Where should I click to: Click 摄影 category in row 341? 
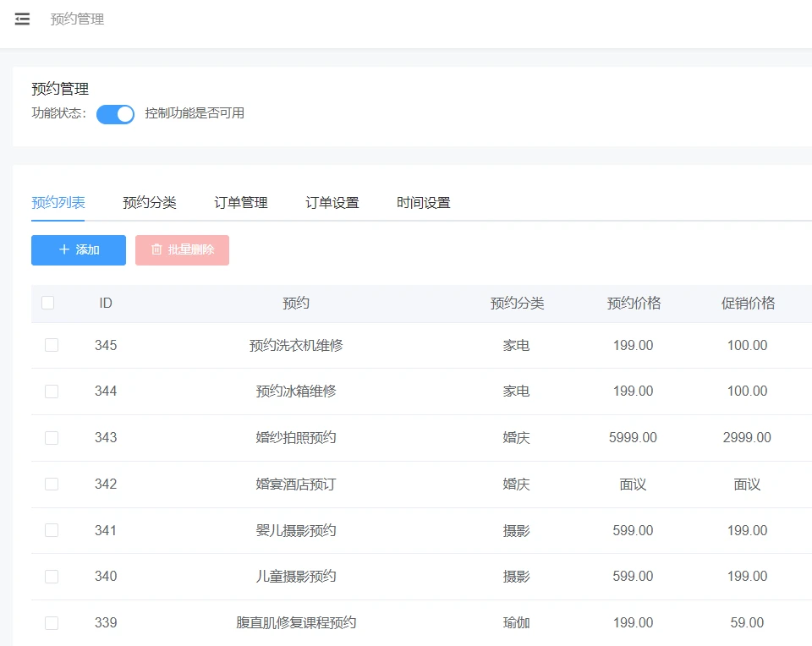click(x=516, y=530)
